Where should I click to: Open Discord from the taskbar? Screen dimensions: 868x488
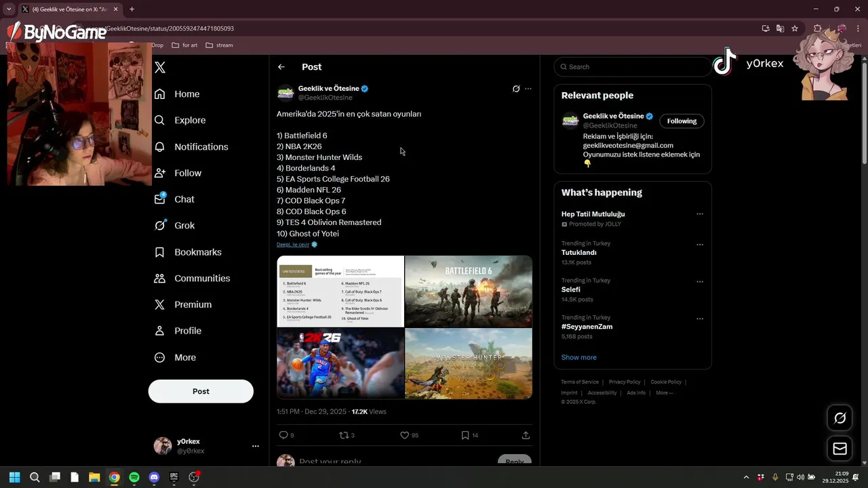pos(154,477)
